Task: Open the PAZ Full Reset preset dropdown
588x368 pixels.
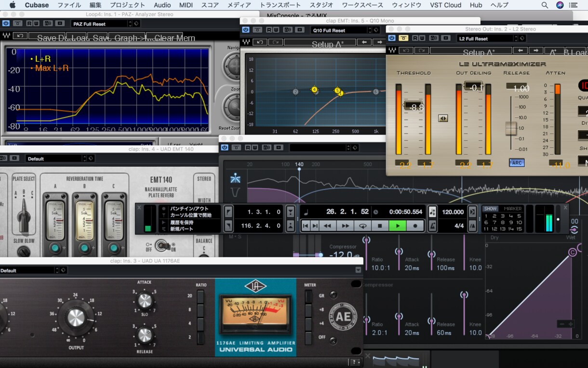Action: click(x=102, y=24)
